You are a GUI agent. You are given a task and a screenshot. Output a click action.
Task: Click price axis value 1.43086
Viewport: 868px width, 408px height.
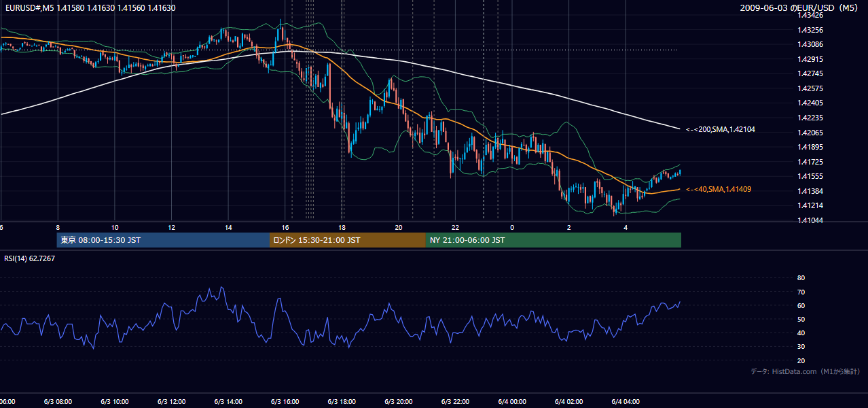tap(810, 44)
